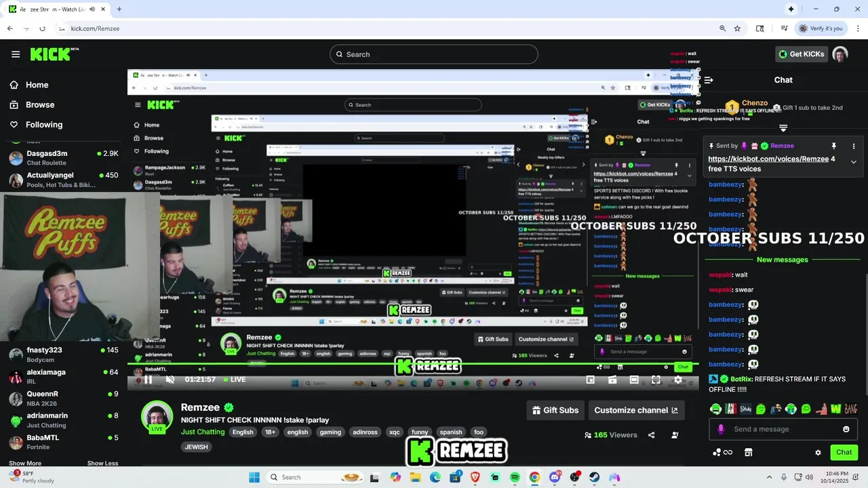This screenshot has width=868, height=488.
Task: Reload the browser page
Action: point(42,28)
